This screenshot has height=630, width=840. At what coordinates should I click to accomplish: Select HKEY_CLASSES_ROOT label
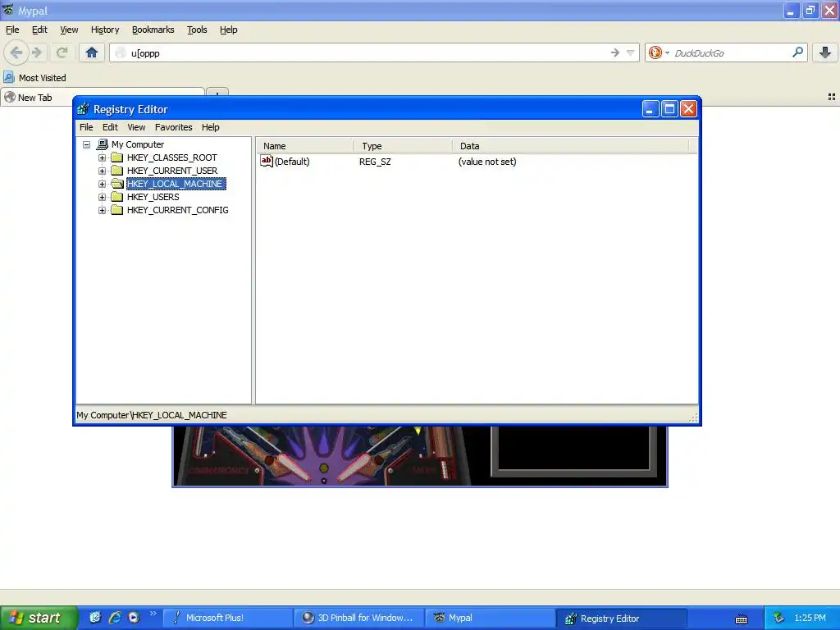172,157
